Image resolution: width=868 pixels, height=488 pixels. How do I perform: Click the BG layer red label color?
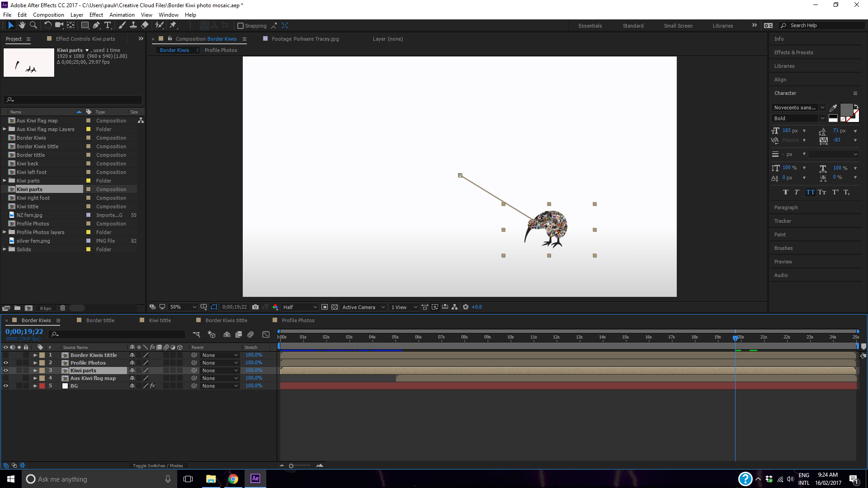[42, 386]
